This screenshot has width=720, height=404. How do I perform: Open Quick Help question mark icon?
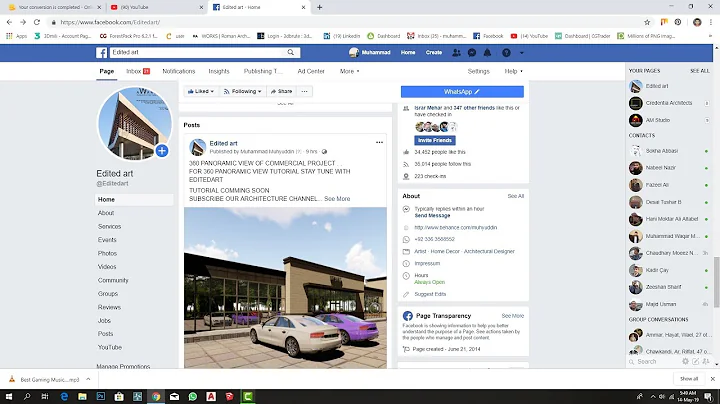[x=506, y=53]
